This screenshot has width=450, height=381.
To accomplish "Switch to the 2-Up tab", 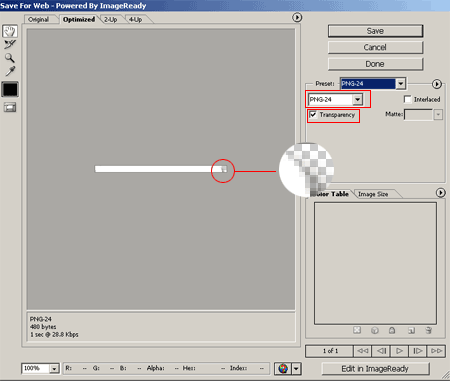I will click(111, 20).
